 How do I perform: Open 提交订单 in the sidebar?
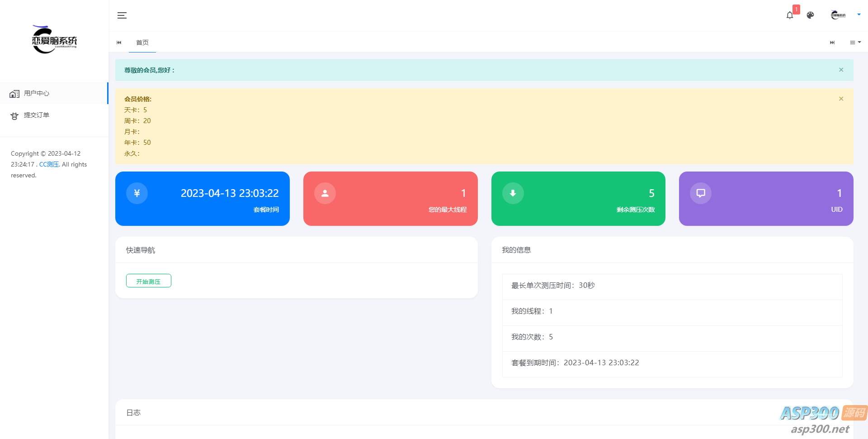37,115
